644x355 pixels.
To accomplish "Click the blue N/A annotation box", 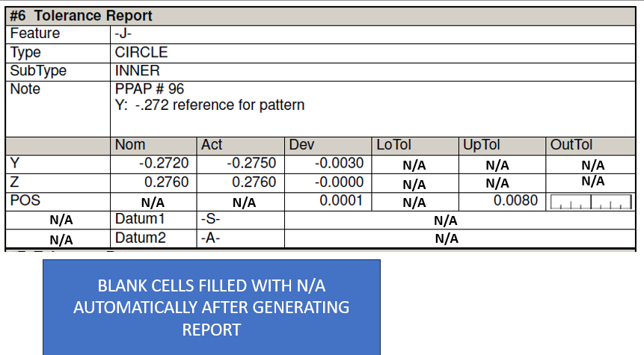I will pos(212,307).
